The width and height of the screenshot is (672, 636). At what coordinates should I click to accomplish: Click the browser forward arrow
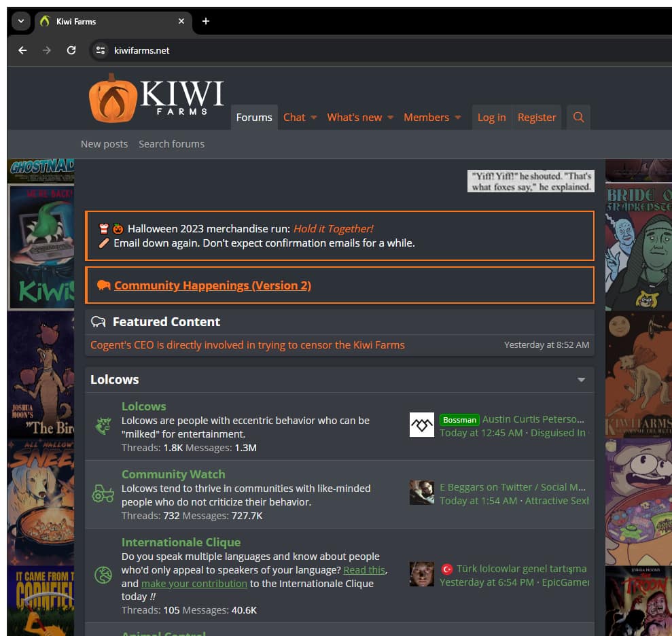coord(47,50)
